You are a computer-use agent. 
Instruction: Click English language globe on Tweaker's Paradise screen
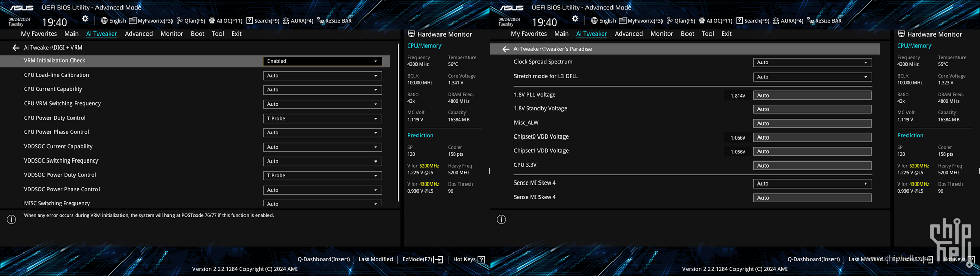(x=603, y=21)
